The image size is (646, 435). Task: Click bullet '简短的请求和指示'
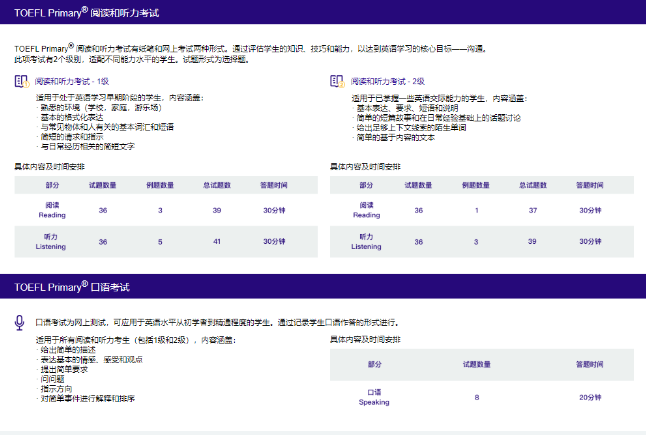click(72, 137)
